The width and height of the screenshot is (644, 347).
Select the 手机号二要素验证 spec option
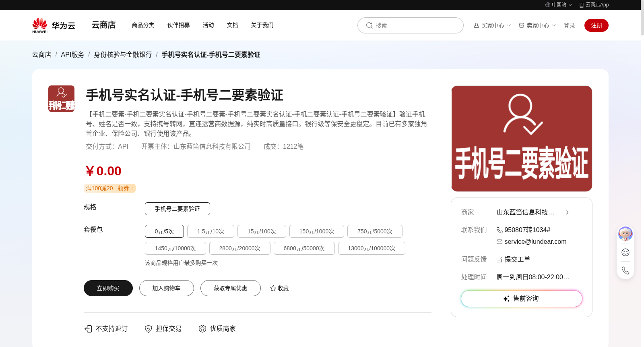coord(178,209)
